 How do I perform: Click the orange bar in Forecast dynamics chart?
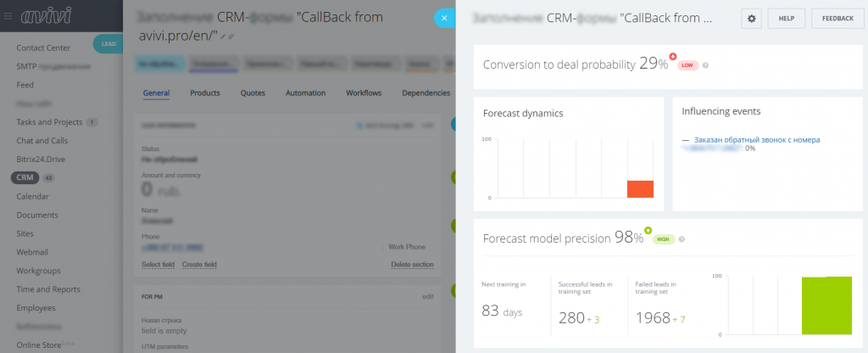(x=640, y=189)
